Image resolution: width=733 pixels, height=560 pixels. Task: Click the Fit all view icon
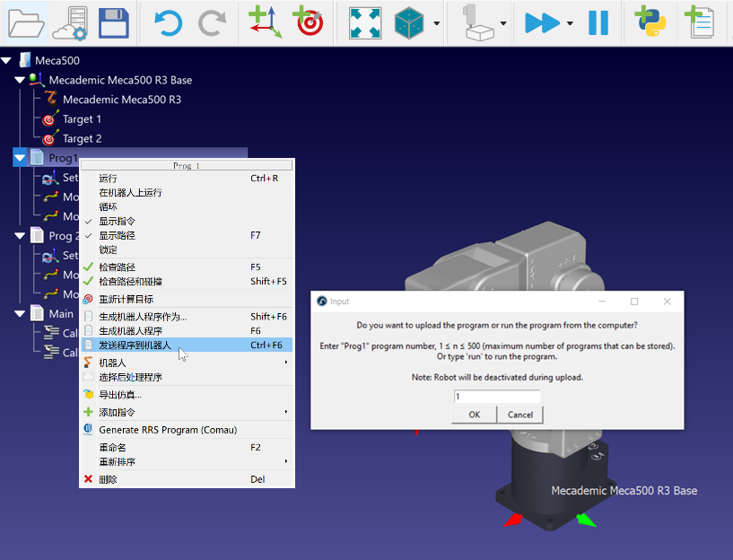[x=364, y=22]
